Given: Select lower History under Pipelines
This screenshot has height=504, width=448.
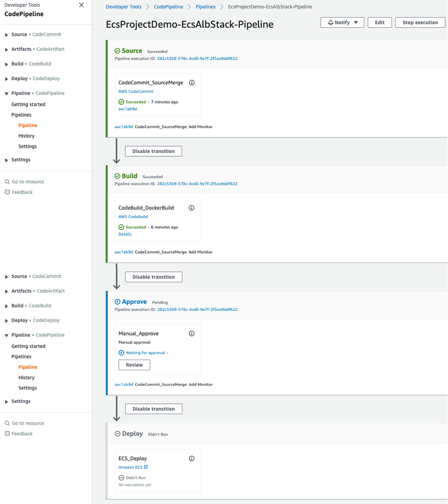Looking at the screenshot, I should (26, 378).
